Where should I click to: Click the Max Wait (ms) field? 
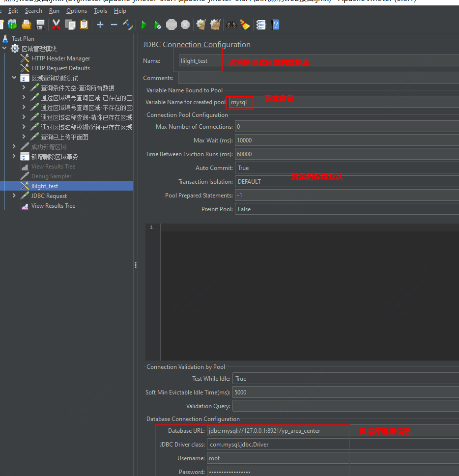tap(347, 140)
